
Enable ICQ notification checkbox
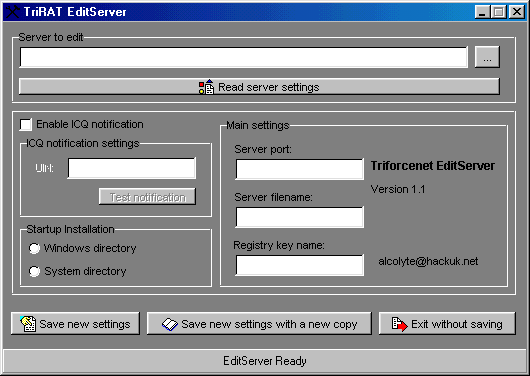26,124
